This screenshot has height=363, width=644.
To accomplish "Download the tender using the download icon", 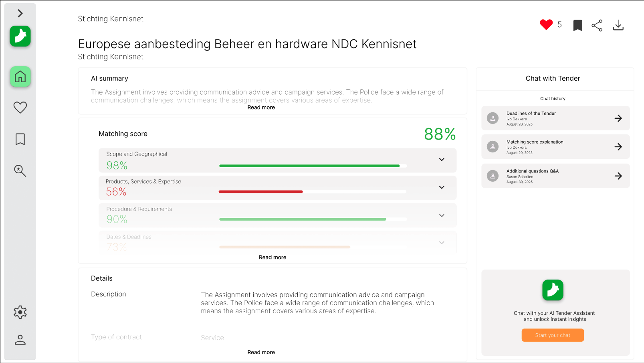I will click(x=618, y=26).
